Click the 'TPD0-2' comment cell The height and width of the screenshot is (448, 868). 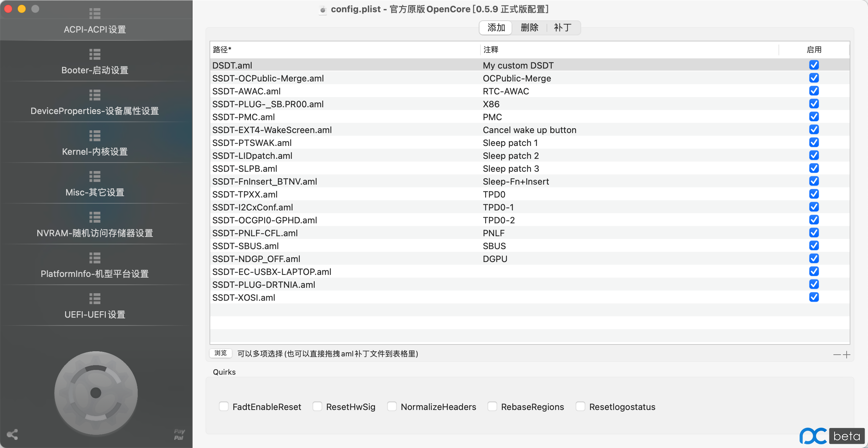coord(499,220)
